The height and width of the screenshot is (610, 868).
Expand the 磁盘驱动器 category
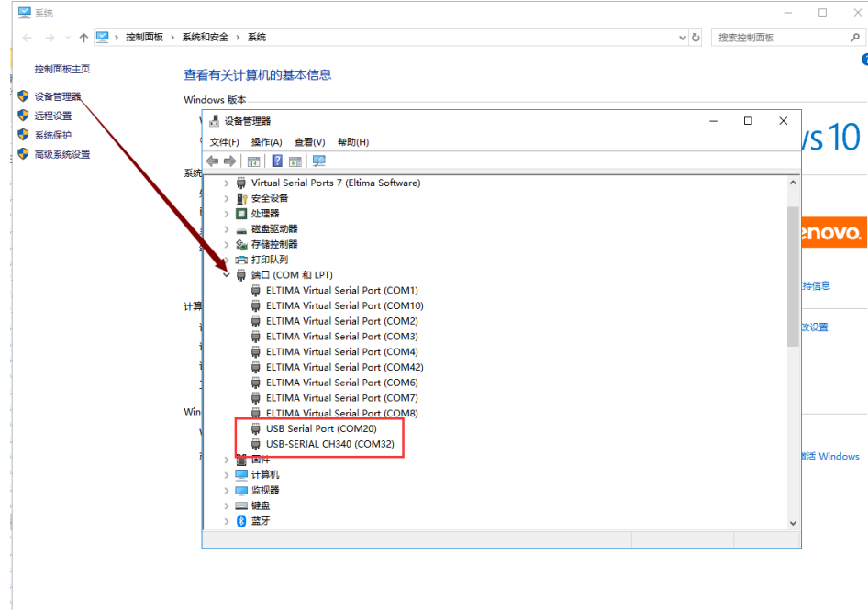pyautogui.click(x=227, y=228)
